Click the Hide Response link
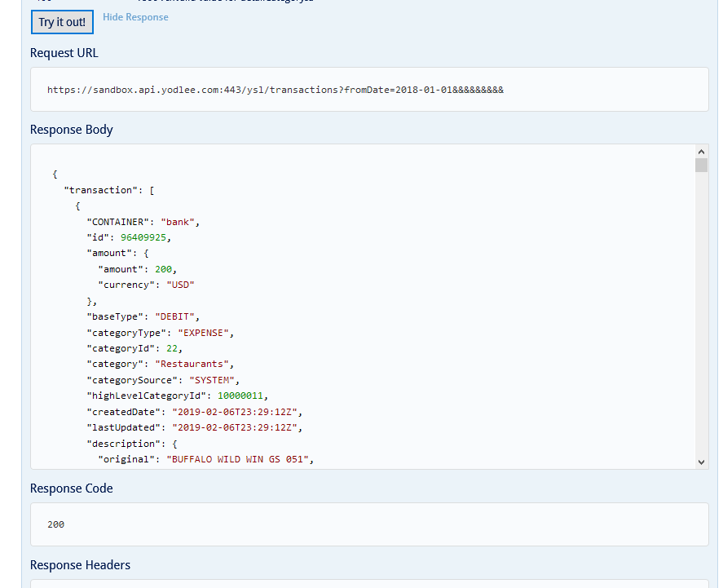 click(135, 17)
